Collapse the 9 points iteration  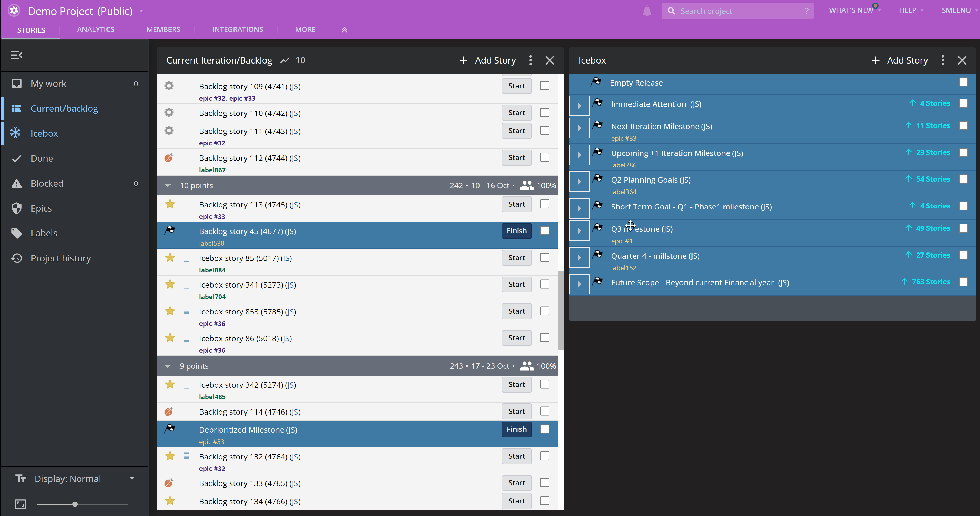pos(167,366)
